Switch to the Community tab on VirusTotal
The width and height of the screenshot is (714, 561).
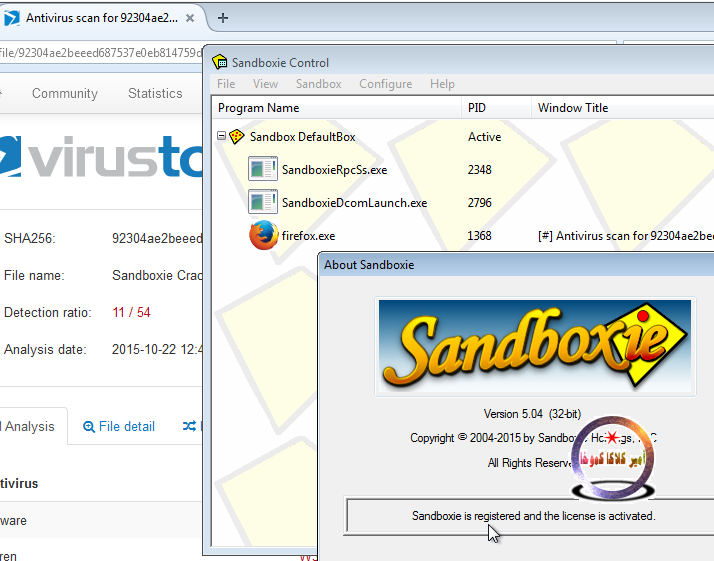tap(65, 93)
